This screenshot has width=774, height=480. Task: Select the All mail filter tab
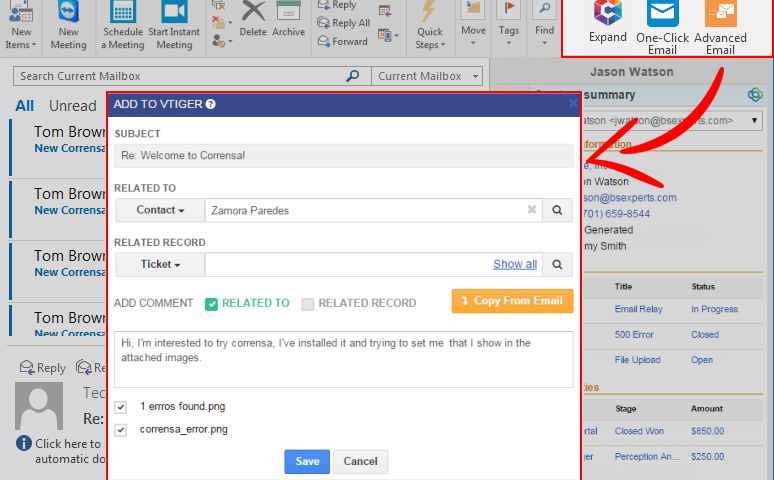24,106
